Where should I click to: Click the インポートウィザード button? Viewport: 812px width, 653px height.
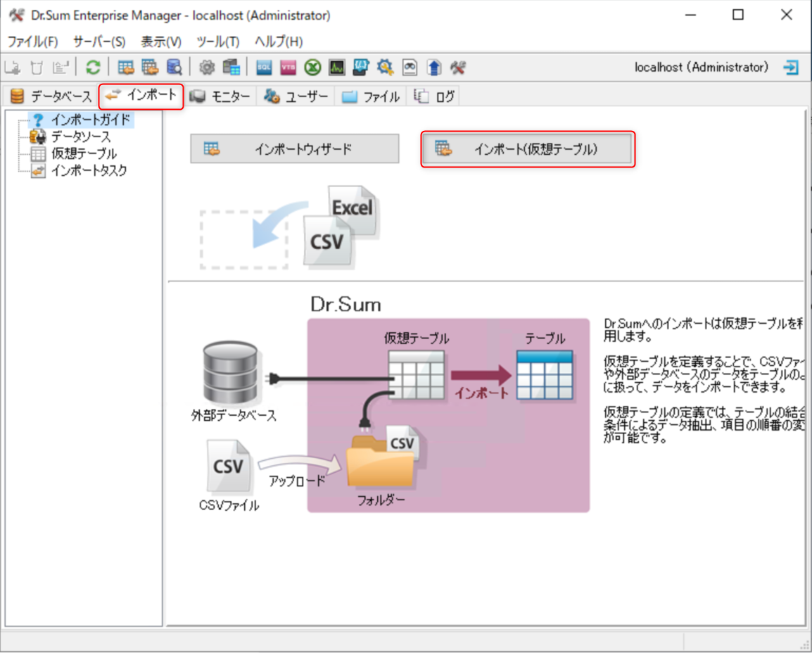pyautogui.click(x=295, y=149)
